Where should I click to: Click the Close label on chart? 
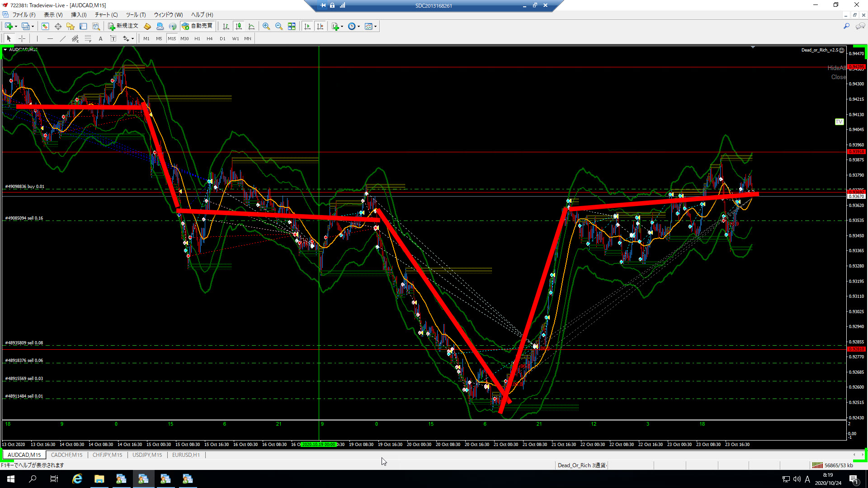point(839,77)
